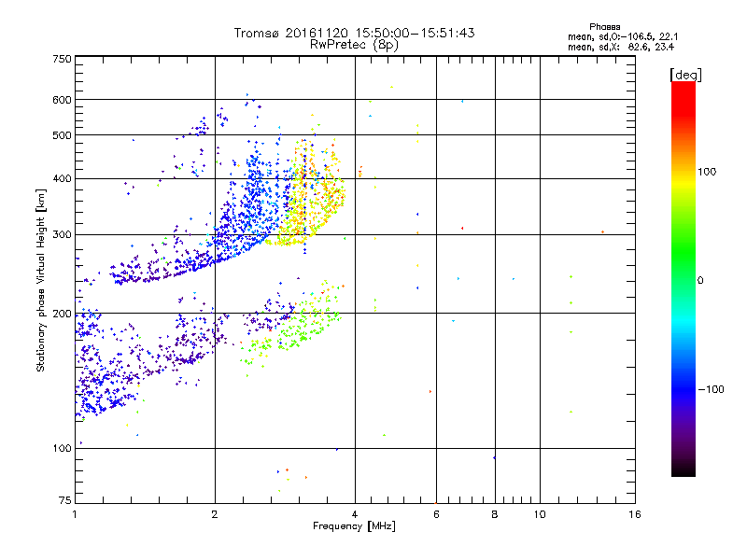Click the y-axis tick label '500'
This screenshot has width=747, height=560.
click(63, 135)
